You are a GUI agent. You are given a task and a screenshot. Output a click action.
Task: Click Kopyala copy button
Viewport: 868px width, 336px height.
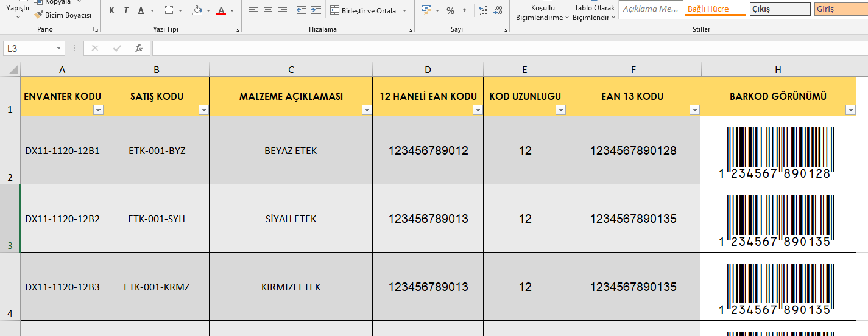point(57,2)
